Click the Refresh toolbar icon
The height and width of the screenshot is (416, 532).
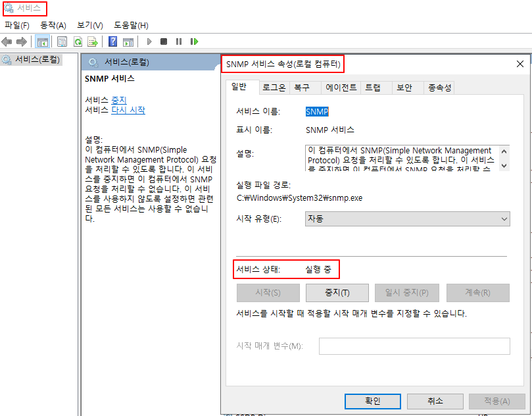[78, 41]
